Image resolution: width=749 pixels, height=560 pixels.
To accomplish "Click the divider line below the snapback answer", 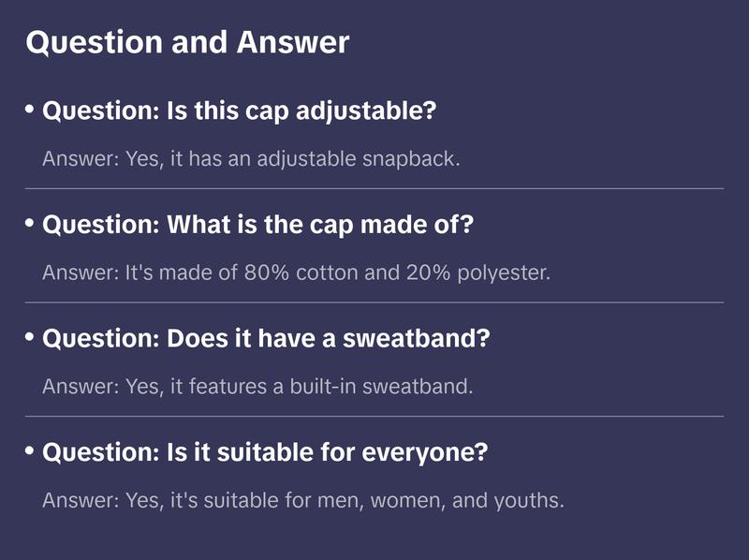I will click(x=374, y=188).
